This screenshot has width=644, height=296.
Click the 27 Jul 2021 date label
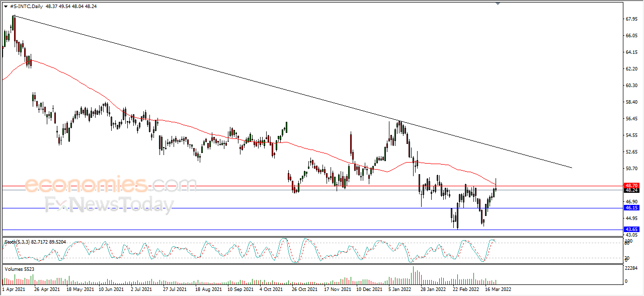coord(174,290)
